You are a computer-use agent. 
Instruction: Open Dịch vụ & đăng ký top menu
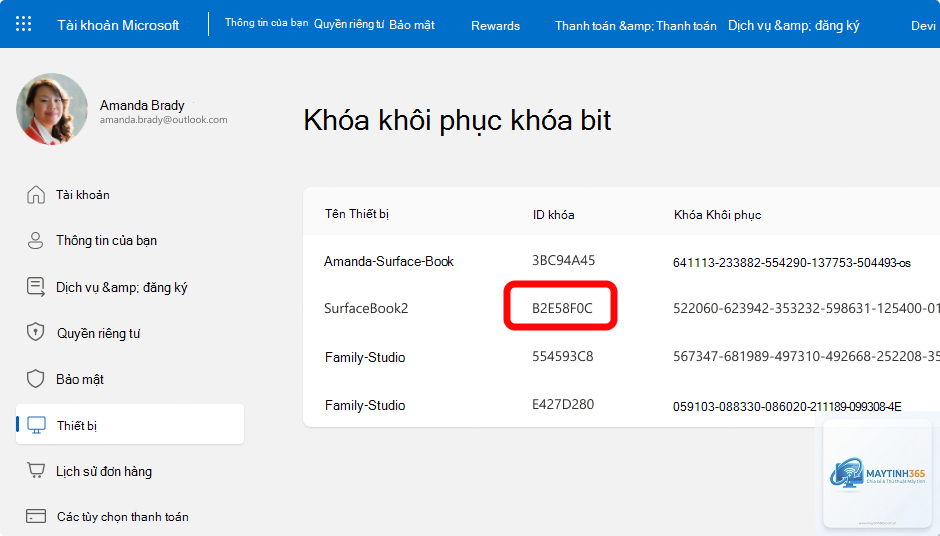[x=794, y=26]
